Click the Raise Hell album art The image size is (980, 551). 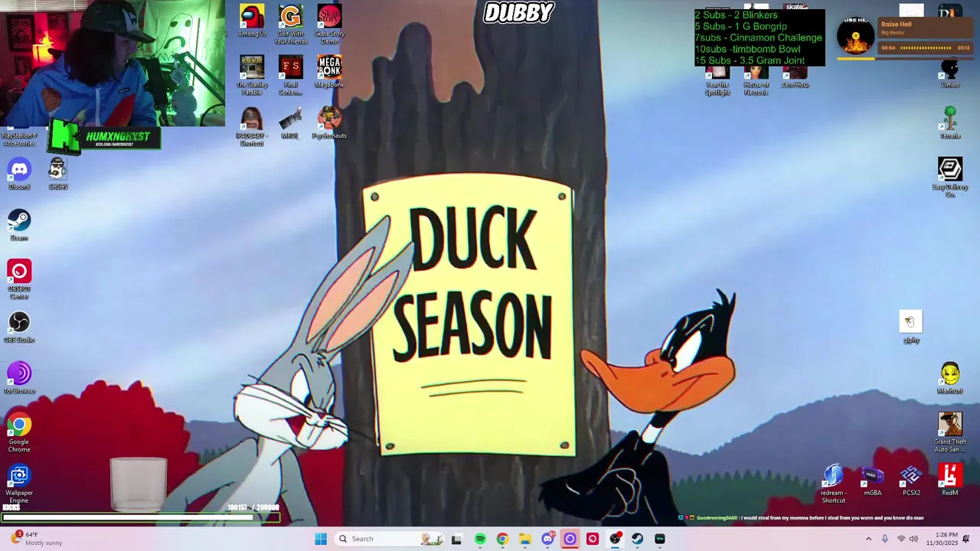coord(856,36)
